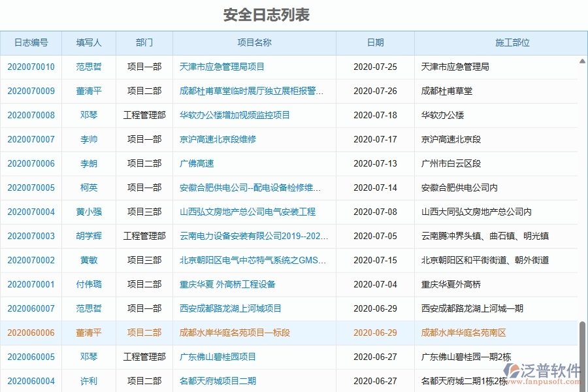Click the 部门 column header

[x=144, y=42]
